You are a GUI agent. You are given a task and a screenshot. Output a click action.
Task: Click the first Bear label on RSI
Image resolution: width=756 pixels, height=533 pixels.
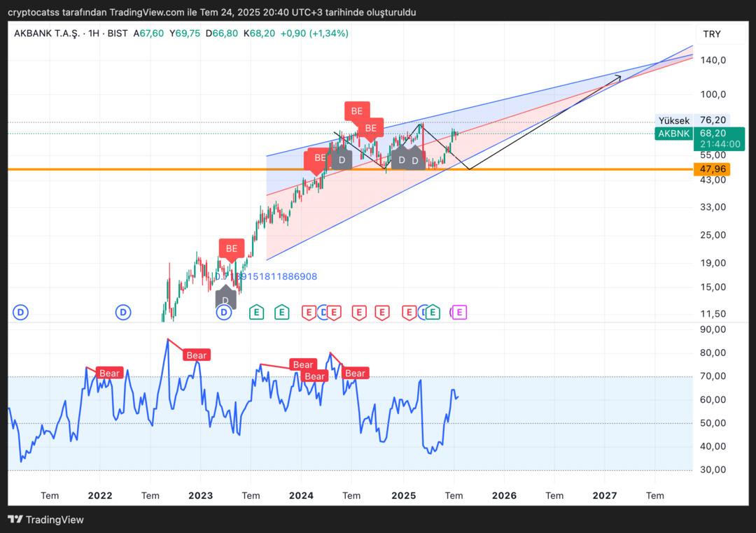[109, 373]
